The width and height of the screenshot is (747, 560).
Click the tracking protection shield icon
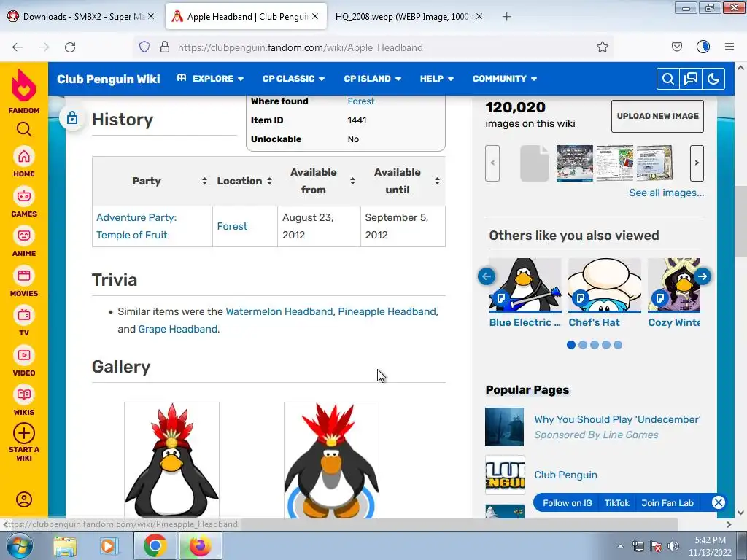pyautogui.click(x=144, y=47)
